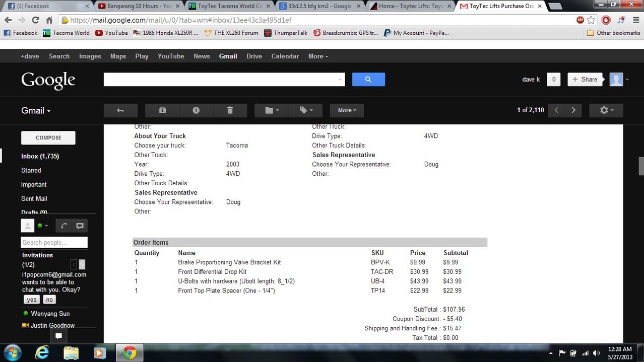Open Internet Explorer from taskbar

(x=42, y=352)
